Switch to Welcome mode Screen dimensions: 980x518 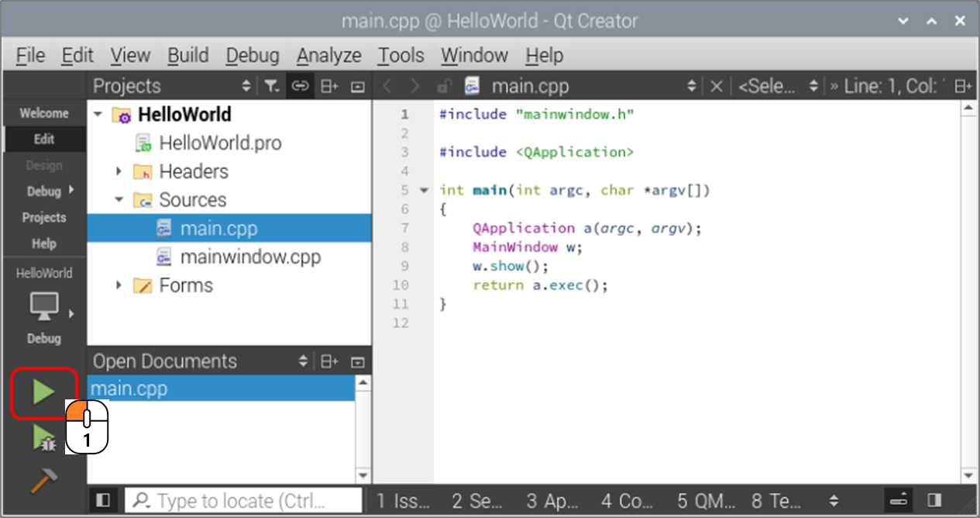pos(44,113)
